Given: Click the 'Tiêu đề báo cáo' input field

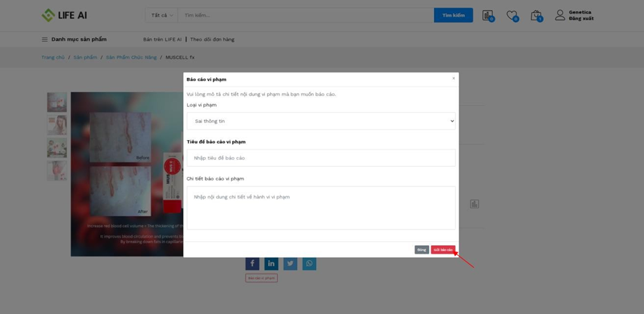Looking at the screenshot, I should pos(321,158).
